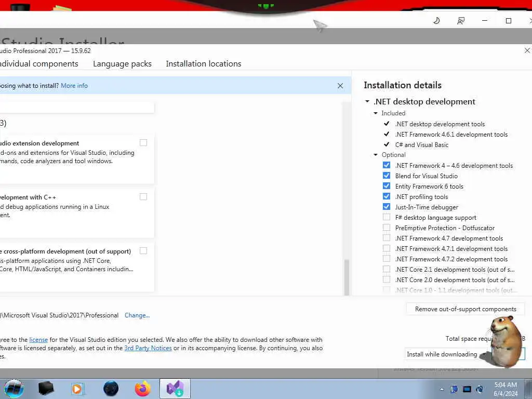This screenshot has height=399, width=532.
Task: Launch the media player taskbar icon
Action: (77, 389)
